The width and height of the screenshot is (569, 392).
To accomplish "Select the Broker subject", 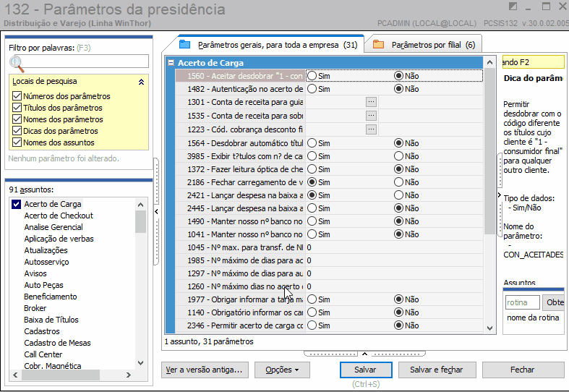I will (x=35, y=308).
